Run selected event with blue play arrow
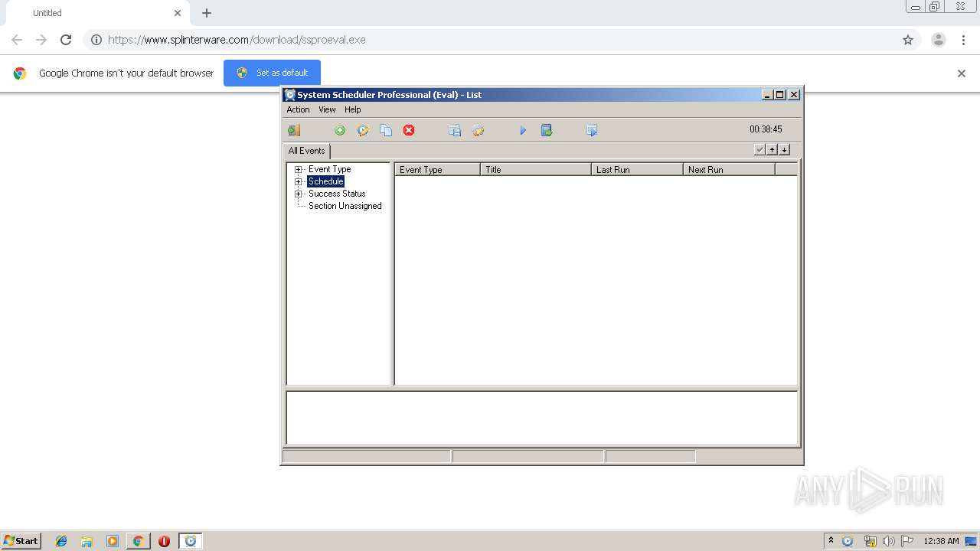 523,130
